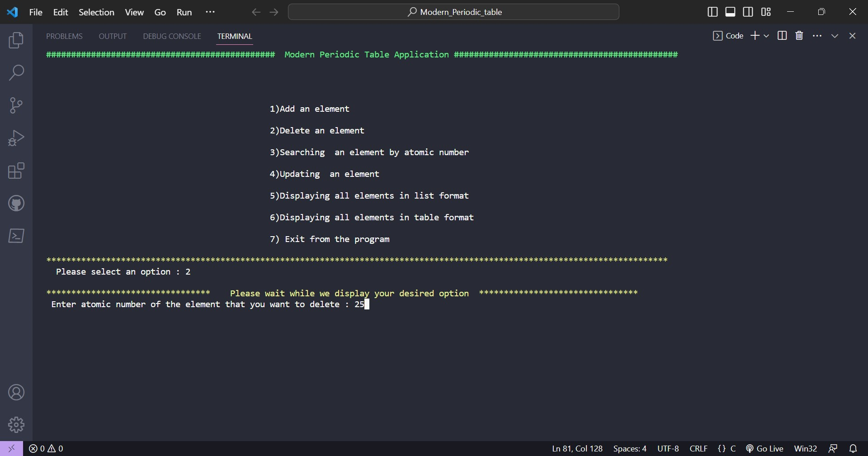Open Accounts in the activity bar

(16, 392)
